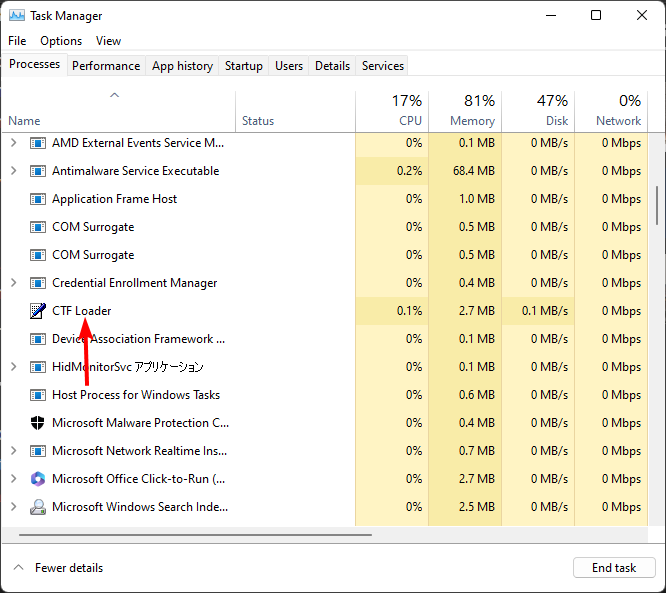
Task: Select the Device Association Framework row
Action: pyautogui.click(x=325, y=339)
